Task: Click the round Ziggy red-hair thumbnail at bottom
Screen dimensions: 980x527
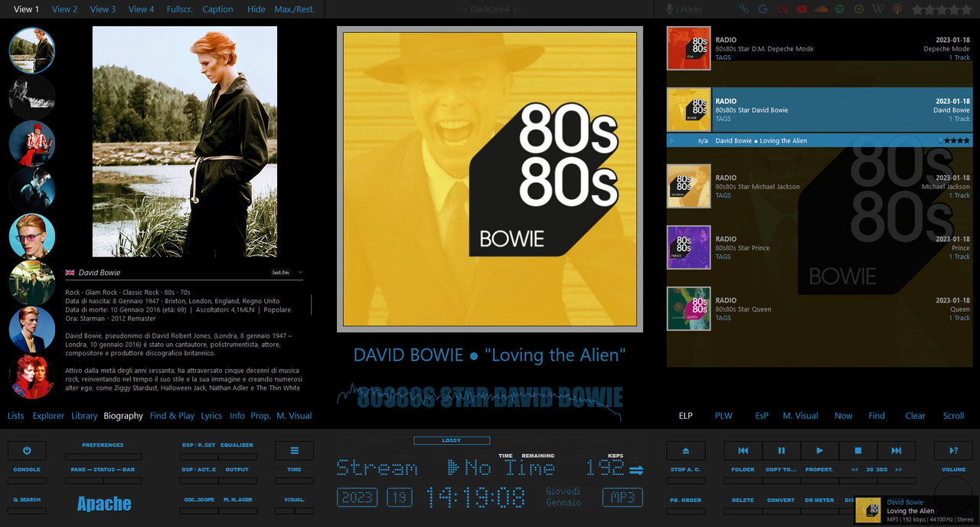Action: click(x=31, y=376)
